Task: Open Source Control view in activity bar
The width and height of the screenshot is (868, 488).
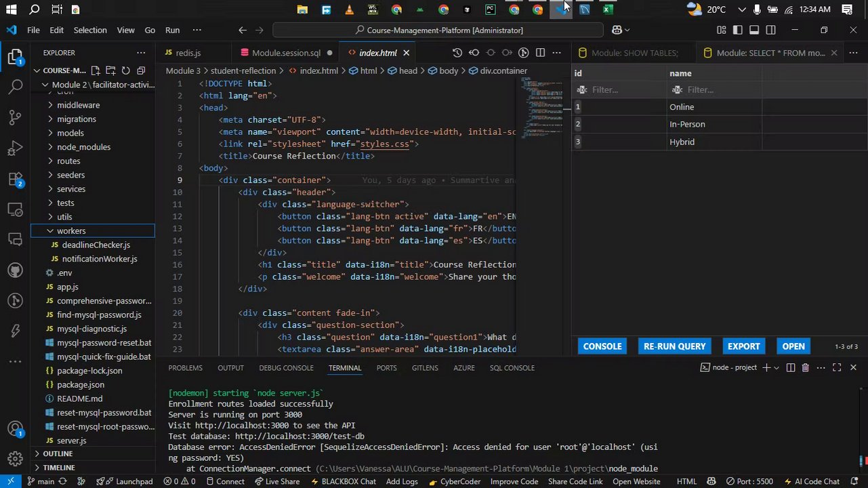Action: tap(15, 117)
